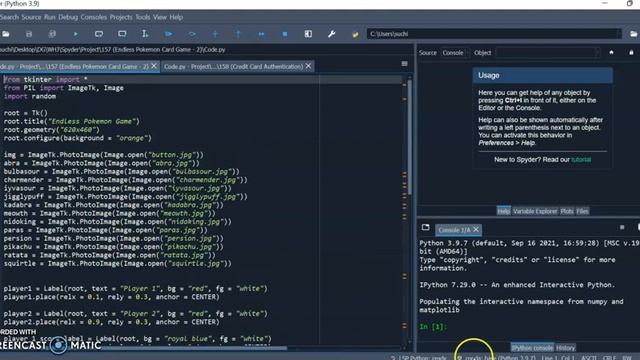Save all open files
The height and width of the screenshot is (360, 640).
52,34
